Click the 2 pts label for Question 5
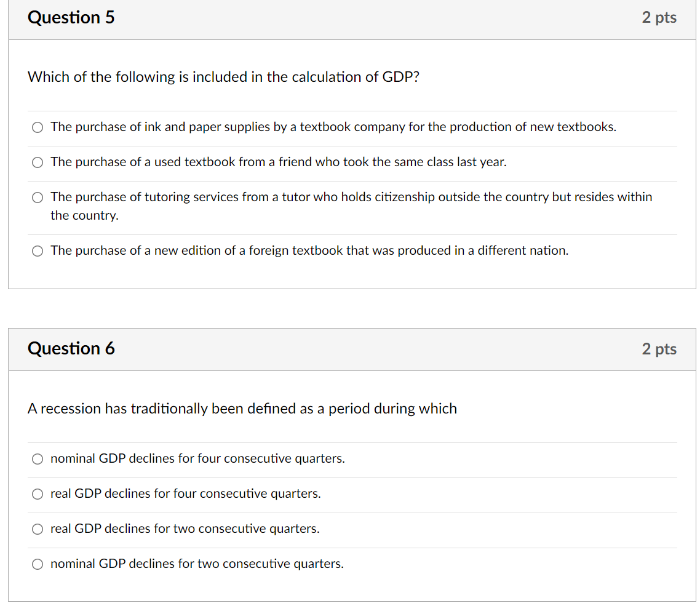Viewport: 700px width, 603px height. tap(659, 17)
